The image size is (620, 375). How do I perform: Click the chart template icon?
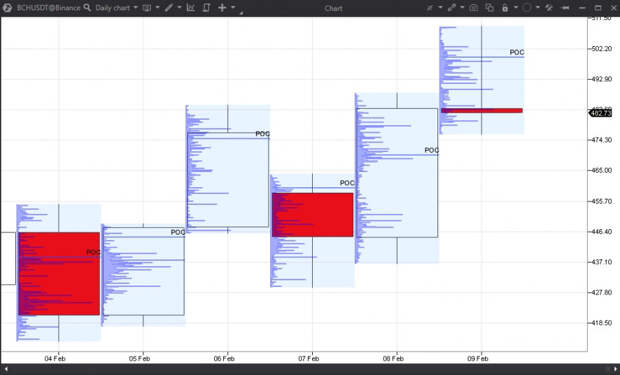tap(147, 8)
